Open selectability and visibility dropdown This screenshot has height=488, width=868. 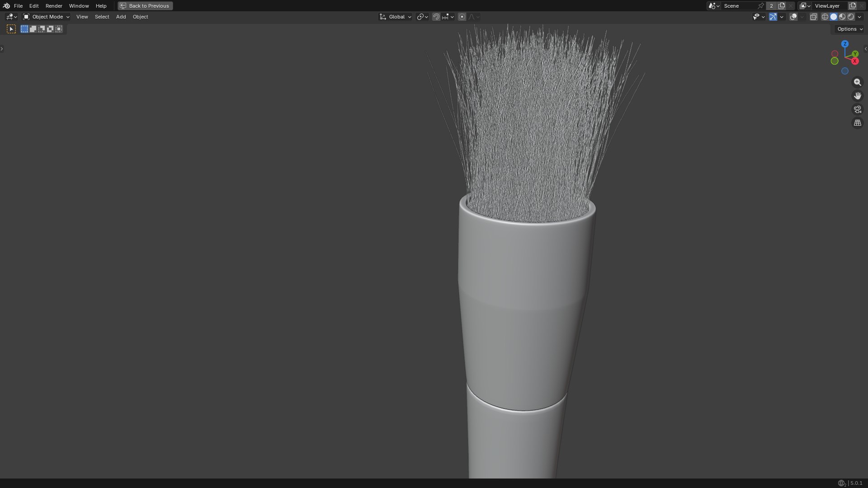click(759, 17)
